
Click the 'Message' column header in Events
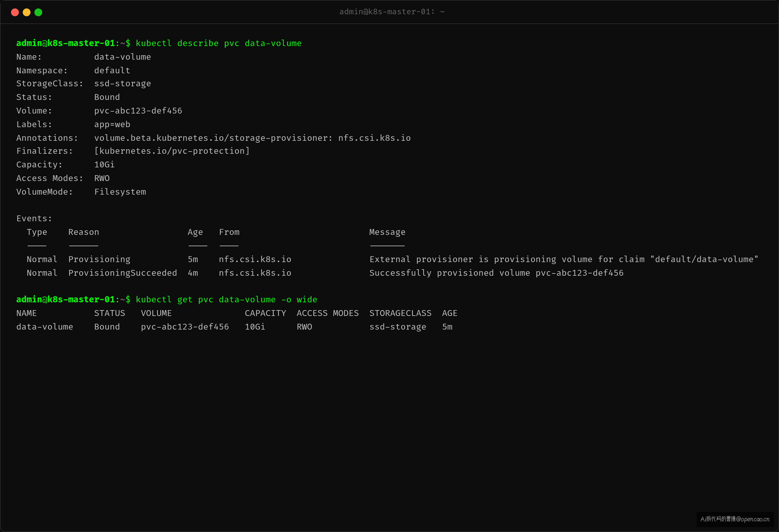click(x=387, y=232)
